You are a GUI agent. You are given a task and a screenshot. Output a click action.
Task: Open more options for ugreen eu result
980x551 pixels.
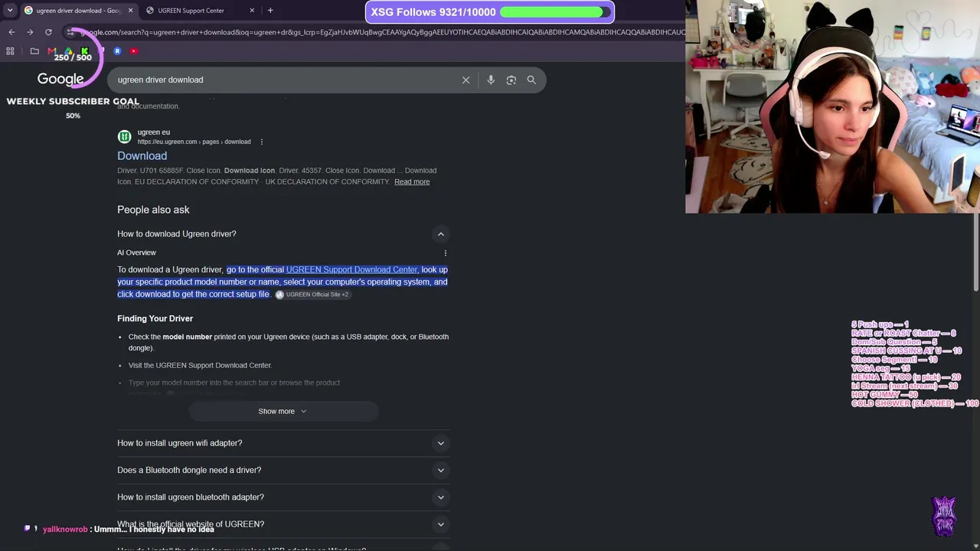click(x=262, y=142)
